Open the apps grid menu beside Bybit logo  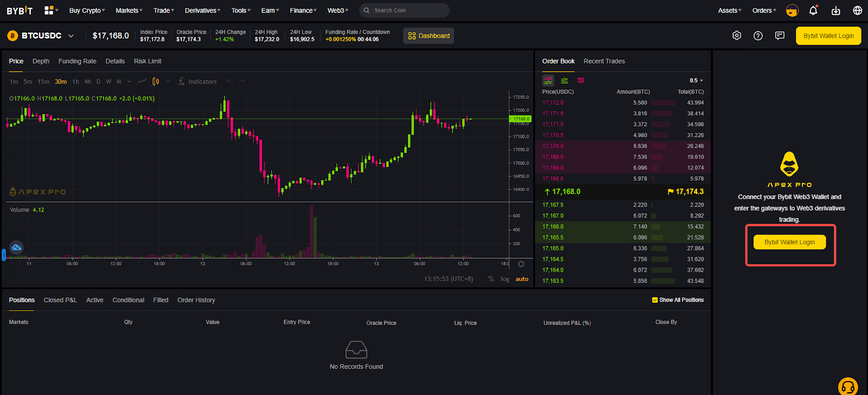[50, 10]
